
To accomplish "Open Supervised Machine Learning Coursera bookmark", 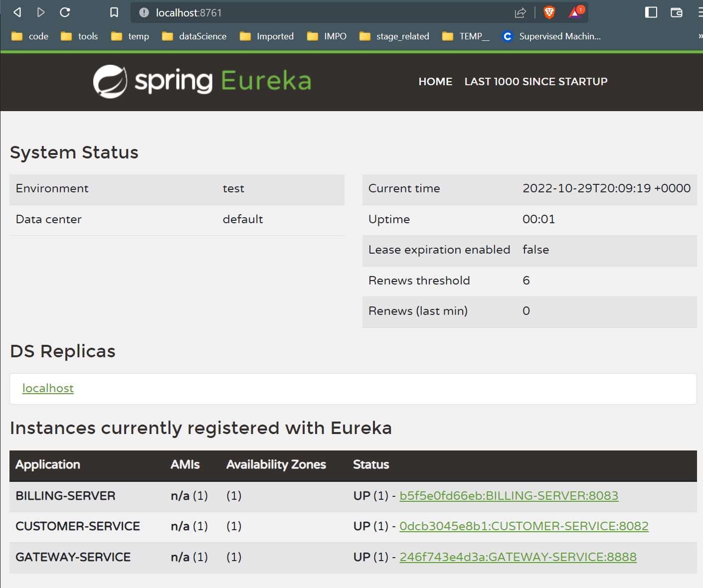I will click(x=551, y=36).
